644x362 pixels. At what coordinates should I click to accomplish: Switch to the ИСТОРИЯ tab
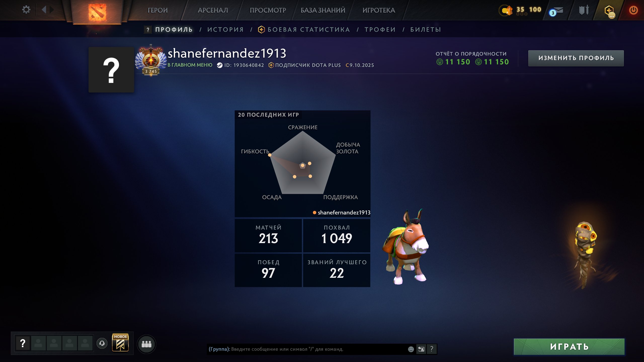click(226, 30)
